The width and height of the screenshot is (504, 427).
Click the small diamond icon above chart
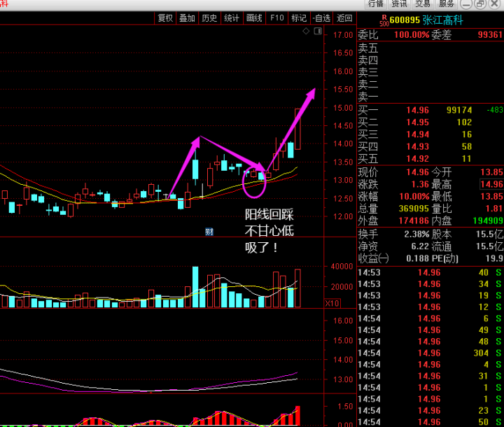click(x=306, y=31)
